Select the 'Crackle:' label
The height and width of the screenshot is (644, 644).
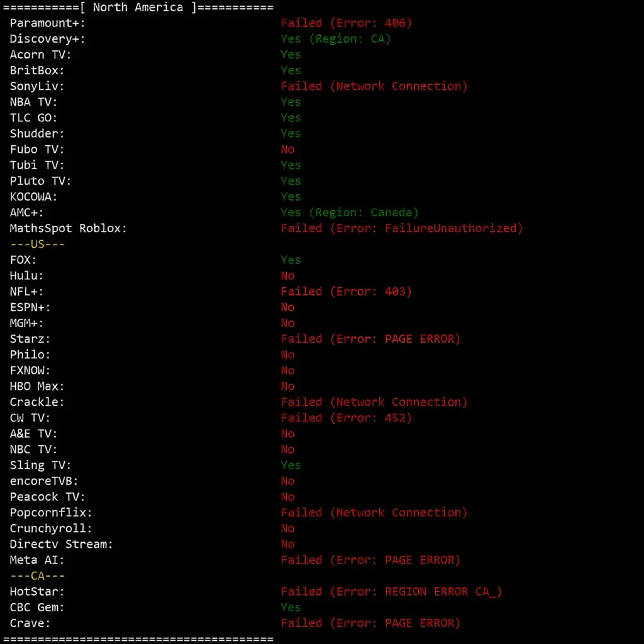37,402
